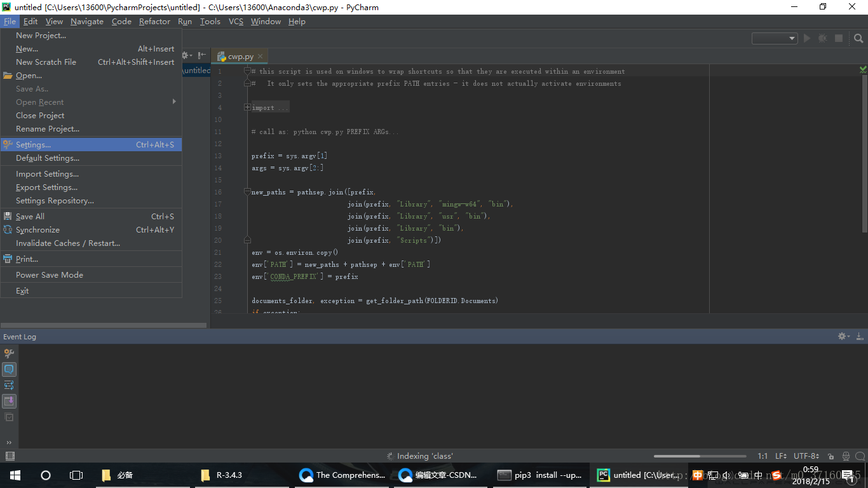Click the Hector inspector icon in status bar
Screen dimensions: 868x488
pyautogui.click(x=846, y=456)
